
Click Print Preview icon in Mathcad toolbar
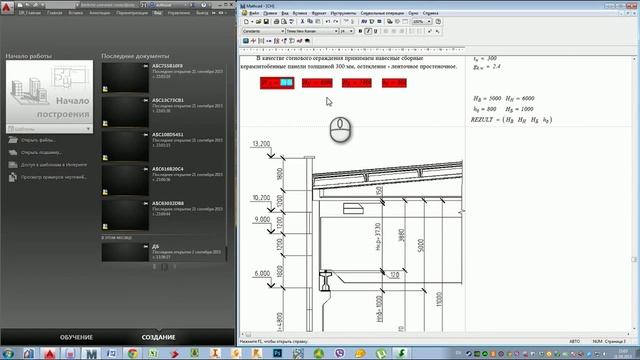click(x=284, y=22)
